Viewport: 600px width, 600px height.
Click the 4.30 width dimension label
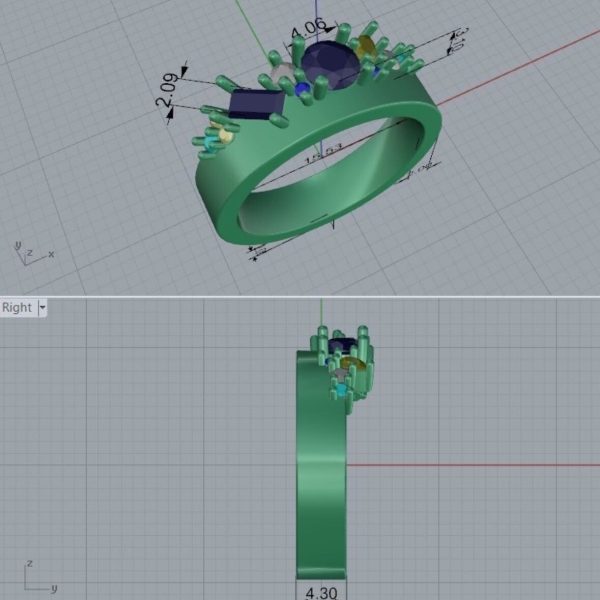[x=321, y=592]
